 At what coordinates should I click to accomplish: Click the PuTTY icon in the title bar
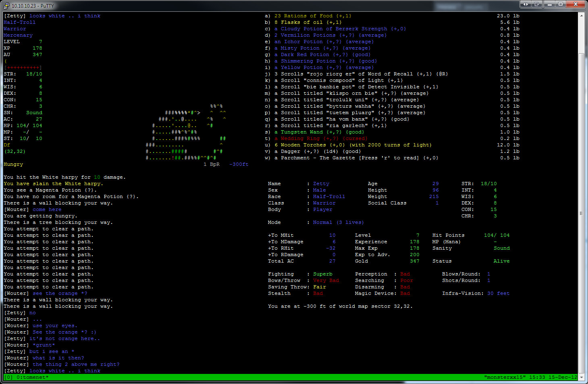6,6
